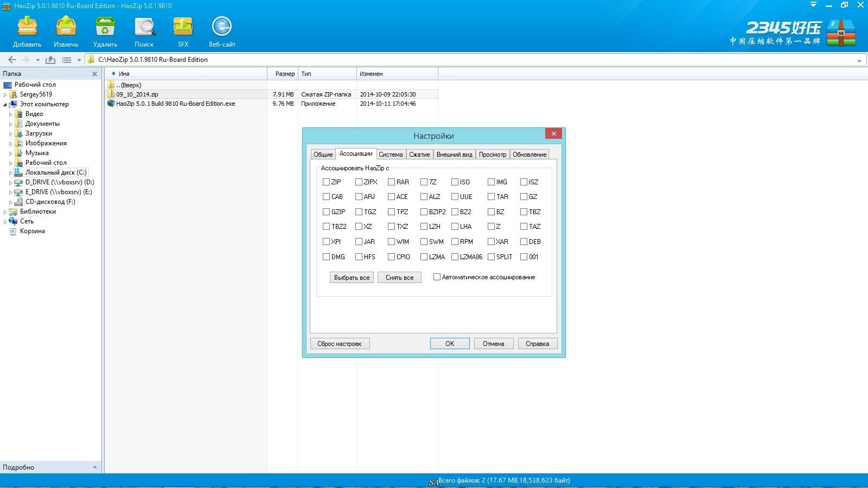Image resolution: width=868 pixels, height=488 pixels.
Task: Click the Выбрать все button
Action: pyautogui.click(x=352, y=278)
